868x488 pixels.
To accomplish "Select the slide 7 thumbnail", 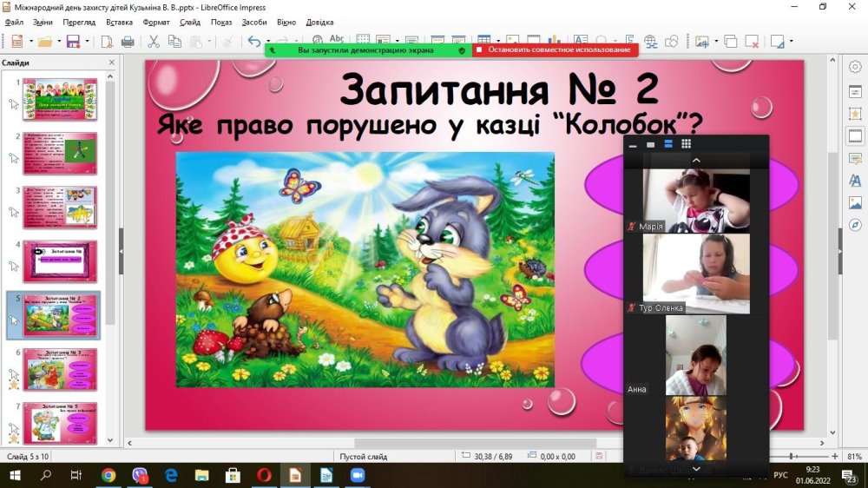I will click(x=60, y=423).
